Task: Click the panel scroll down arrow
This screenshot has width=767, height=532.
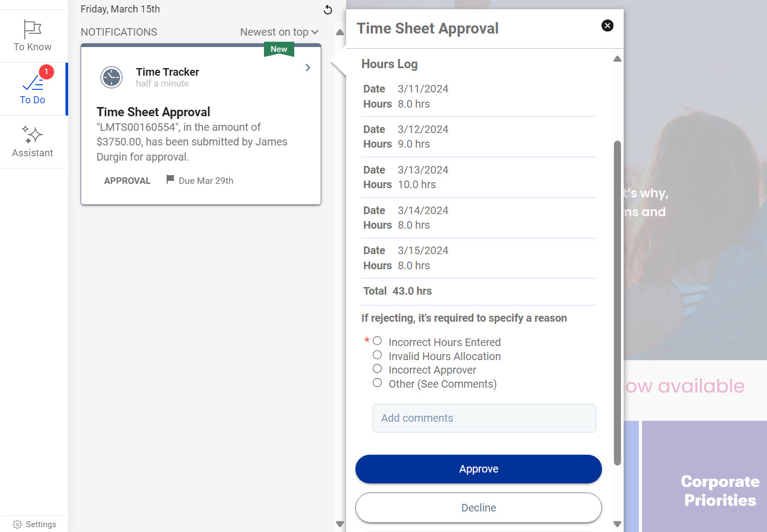Action: [x=617, y=524]
